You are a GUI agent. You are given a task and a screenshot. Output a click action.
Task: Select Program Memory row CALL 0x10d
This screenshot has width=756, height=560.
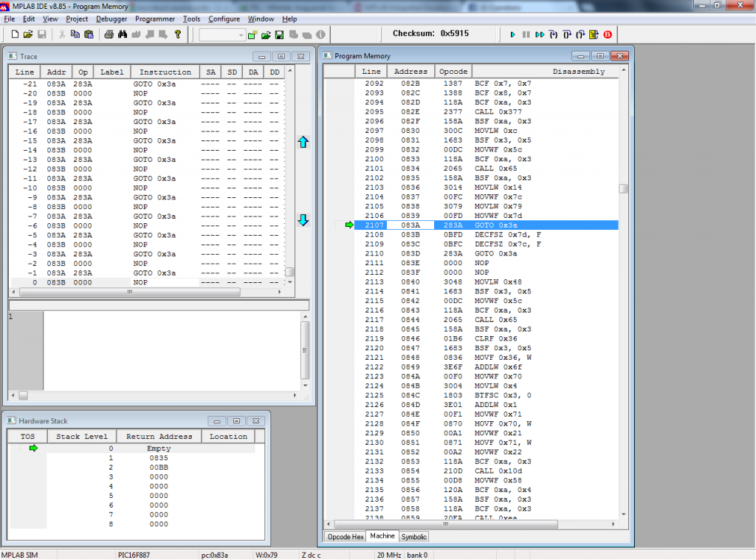tap(486, 471)
